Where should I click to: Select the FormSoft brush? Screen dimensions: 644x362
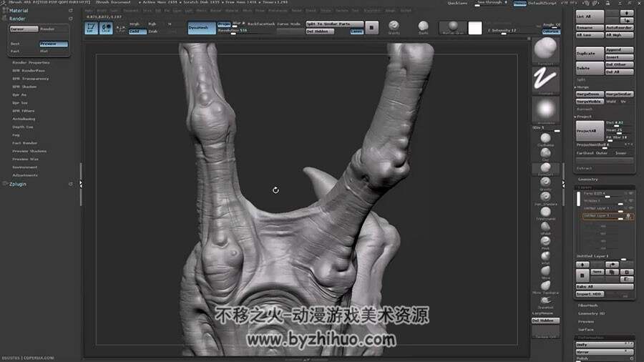(545, 168)
